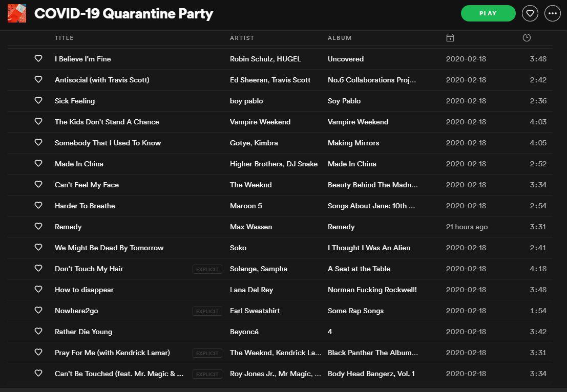Select song title Sick Feeling
The height and width of the screenshot is (392, 567).
(x=74, y=101)
